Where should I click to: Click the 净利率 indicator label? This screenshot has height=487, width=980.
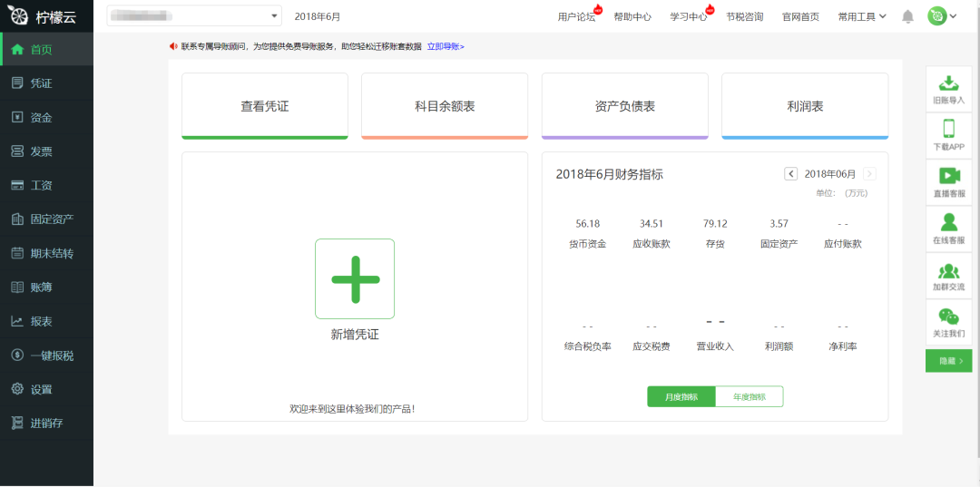842,346
